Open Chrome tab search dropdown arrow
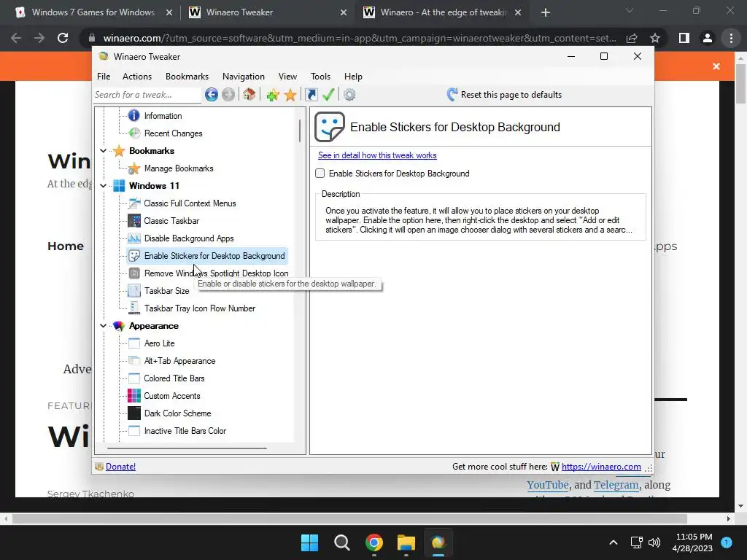747x560 pixels. click(630, 10)
